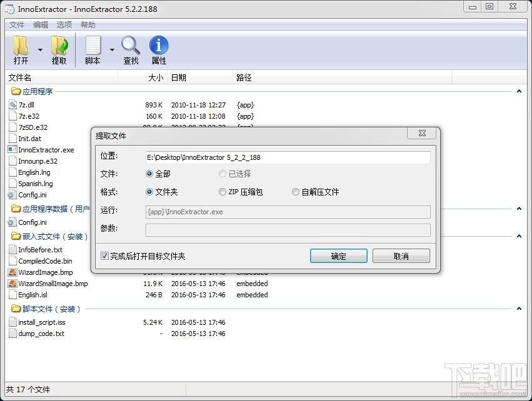Click {app} path of 7z.dll
The width and height of the screenshot is (532, 401).
(x=245, y=105)
